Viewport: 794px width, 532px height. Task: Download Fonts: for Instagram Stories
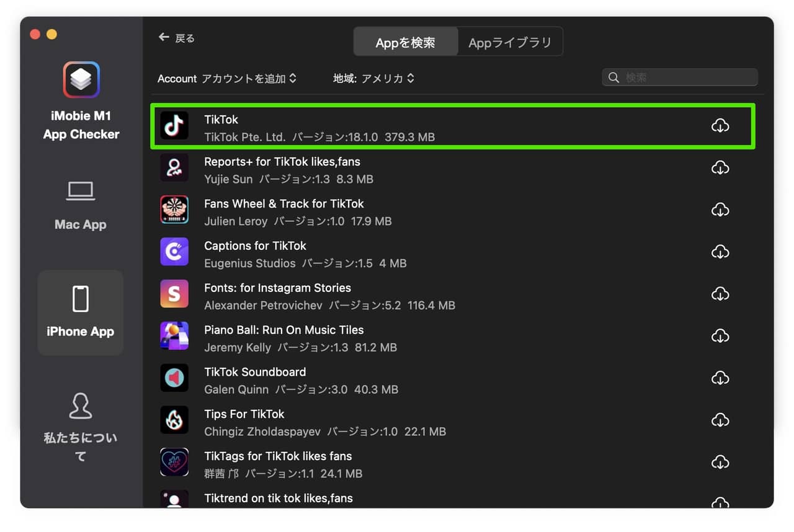pyautogui.click(x=720, y=294)
